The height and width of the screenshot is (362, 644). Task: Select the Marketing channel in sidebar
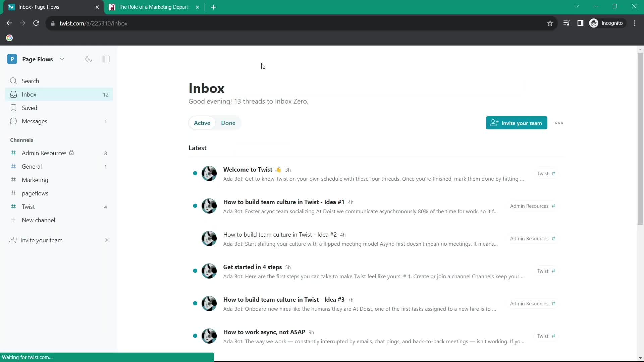tap(35, 180)
